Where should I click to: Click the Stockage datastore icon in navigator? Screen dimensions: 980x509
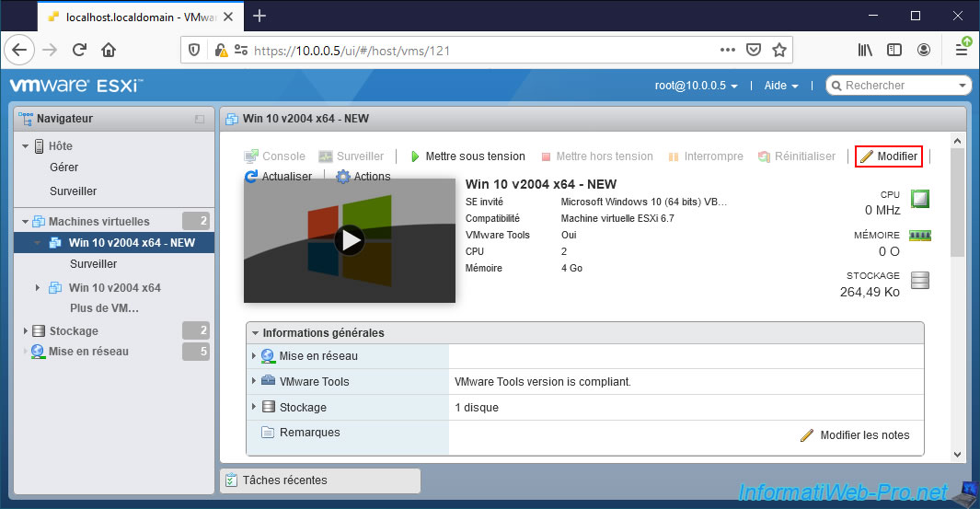click(x=39, y=330)
